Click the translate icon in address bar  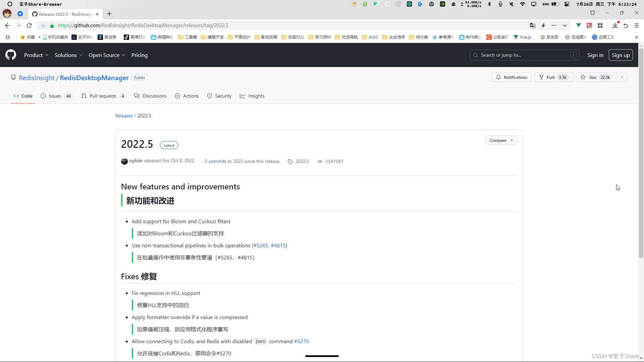(x=532, y=25)
